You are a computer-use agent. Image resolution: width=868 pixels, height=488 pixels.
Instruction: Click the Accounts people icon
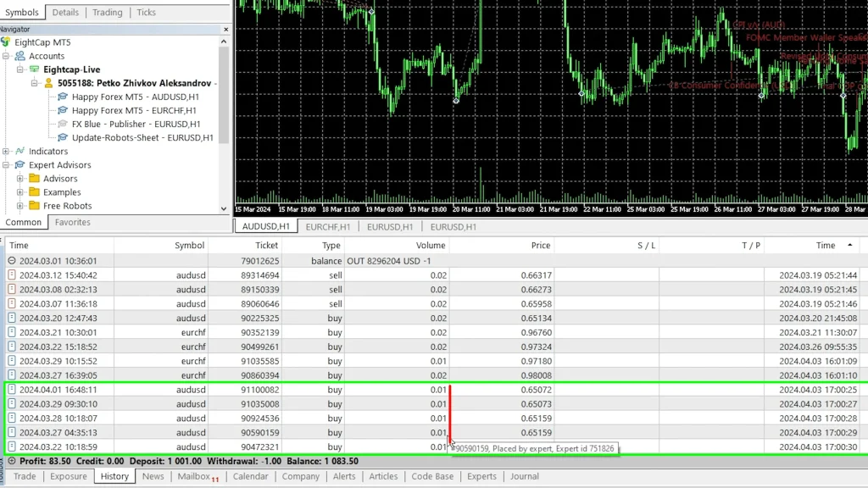click(19, 56)
